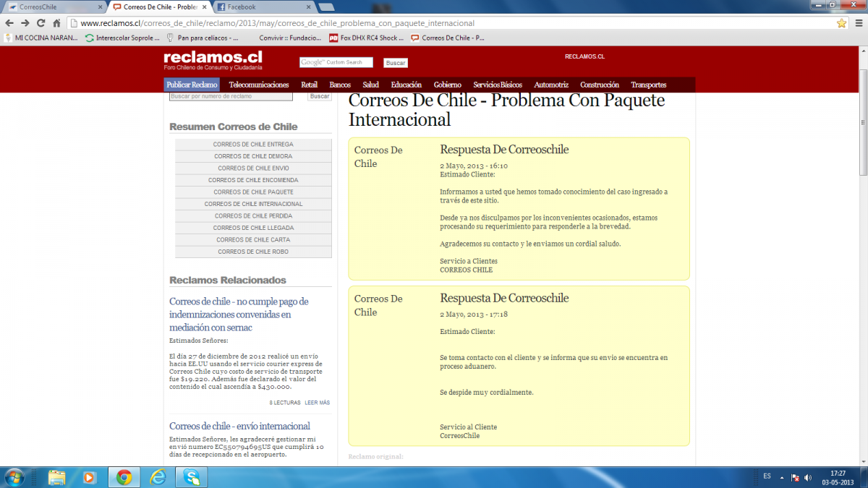The image size is (868, 488).
Task: Open Fox DHX RC4 Shock bookmark
Action: click(x=366, y=38)
